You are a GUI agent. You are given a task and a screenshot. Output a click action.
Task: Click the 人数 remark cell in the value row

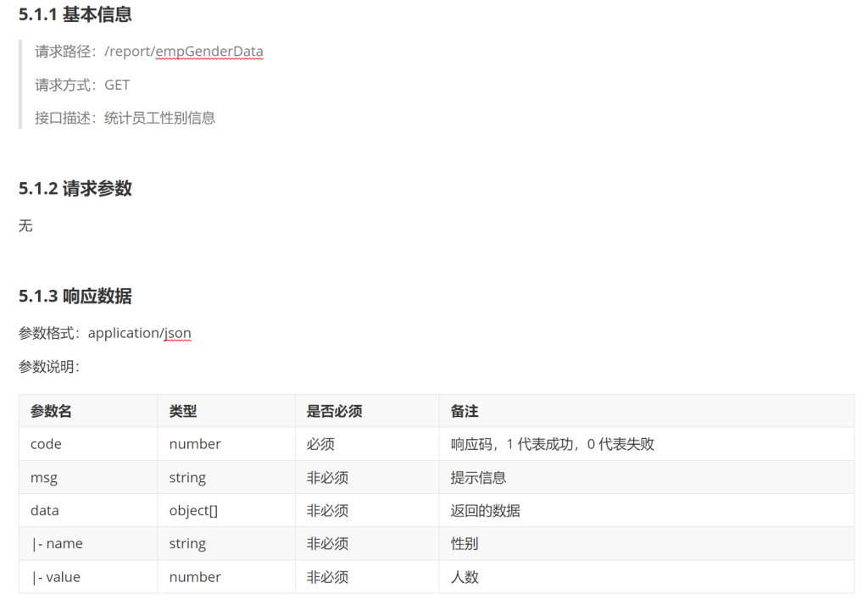(465, 577)
